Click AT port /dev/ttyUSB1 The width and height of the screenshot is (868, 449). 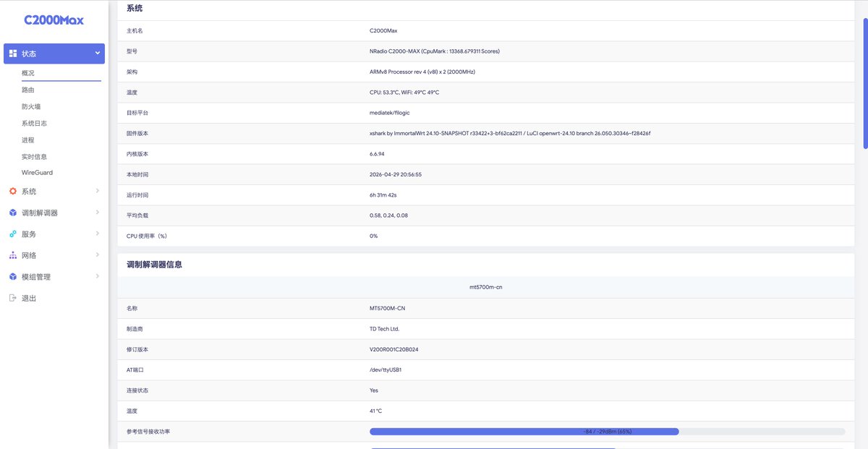click(386, 369)
